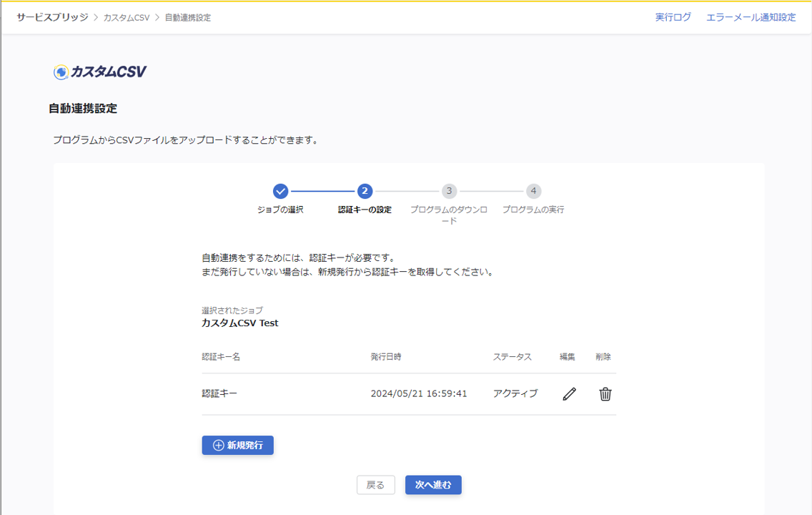The width and height of the screenshot is (812, 515).
Task: Click the プログラムの実行 step label
Action: click(533, 210)
